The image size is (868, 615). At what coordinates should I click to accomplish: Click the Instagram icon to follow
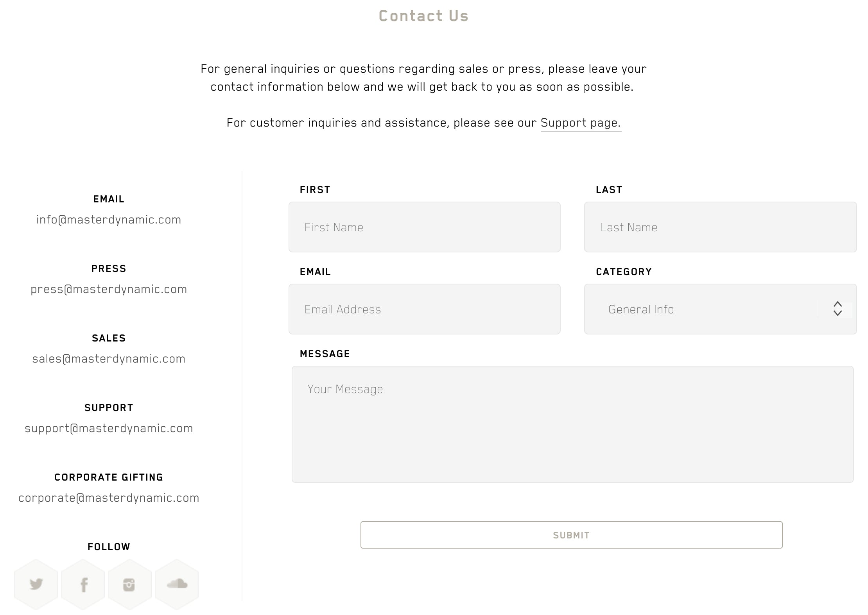130,585
